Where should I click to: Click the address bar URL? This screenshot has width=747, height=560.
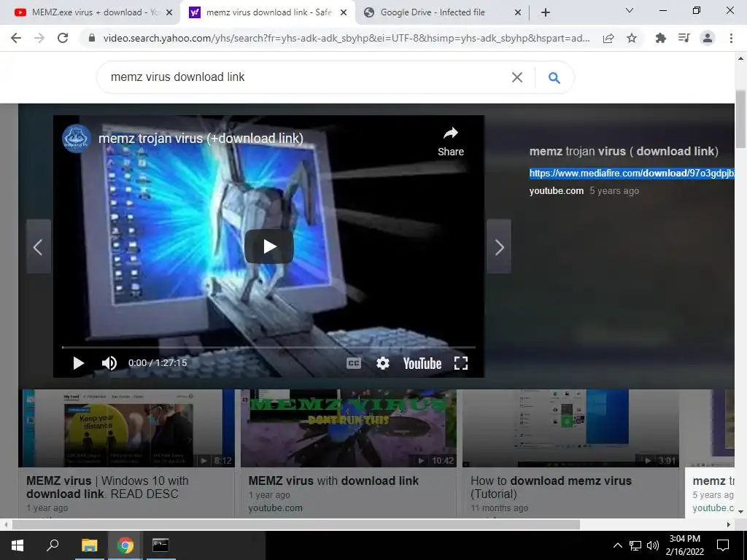347,39
